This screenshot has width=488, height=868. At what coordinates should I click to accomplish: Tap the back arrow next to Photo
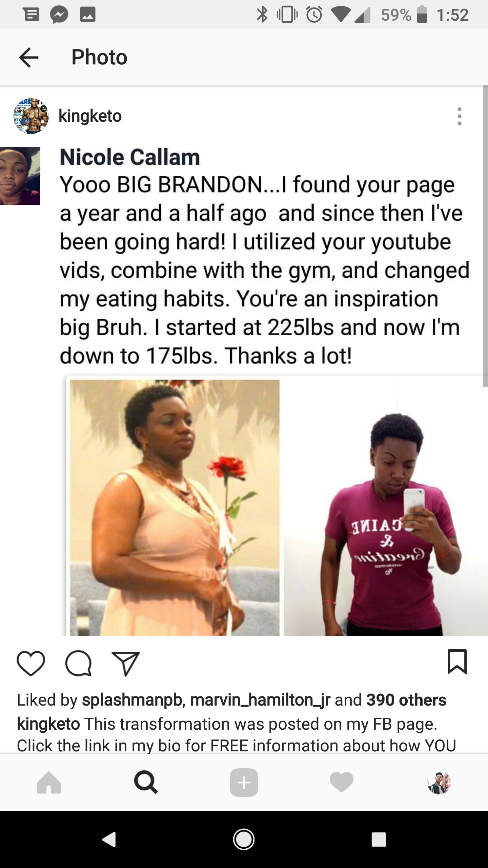point(29,57)
